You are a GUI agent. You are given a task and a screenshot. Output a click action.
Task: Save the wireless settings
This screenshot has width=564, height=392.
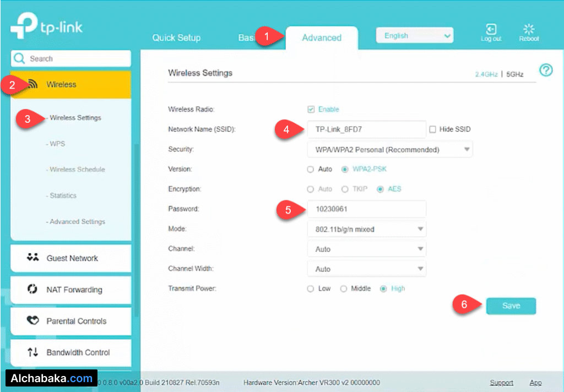point(511,306)
